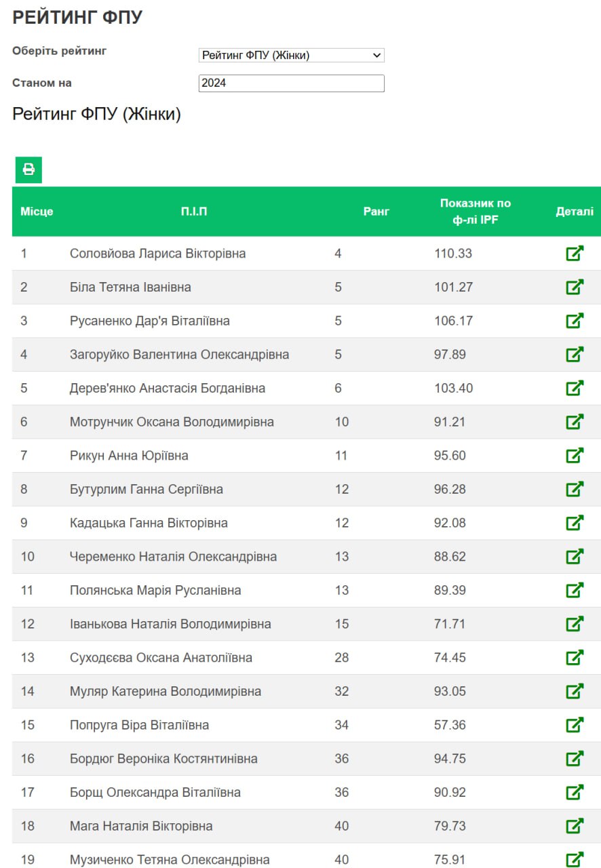Click the IPF score 101.27

pos(453,287)
